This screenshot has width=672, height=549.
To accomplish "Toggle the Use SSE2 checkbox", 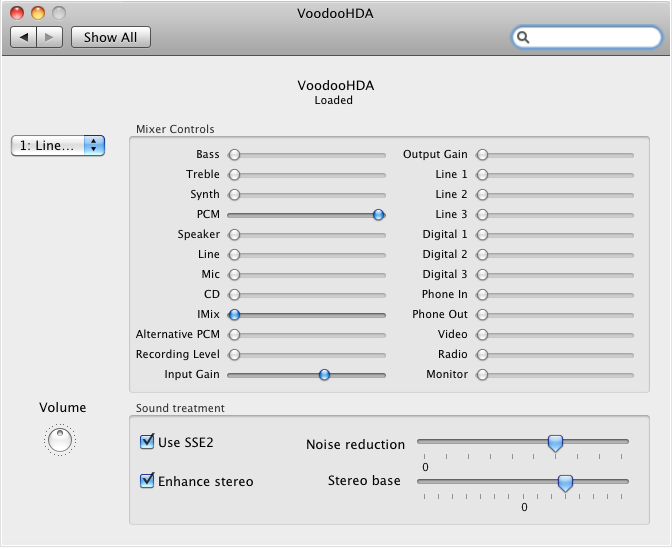I will coord(147,441).
